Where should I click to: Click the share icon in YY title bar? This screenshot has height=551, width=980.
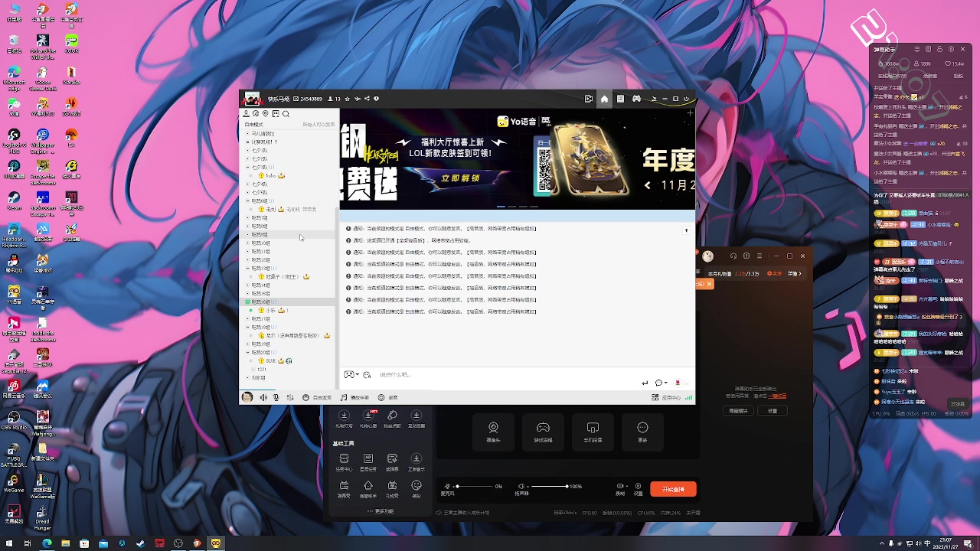pos(367,99)
